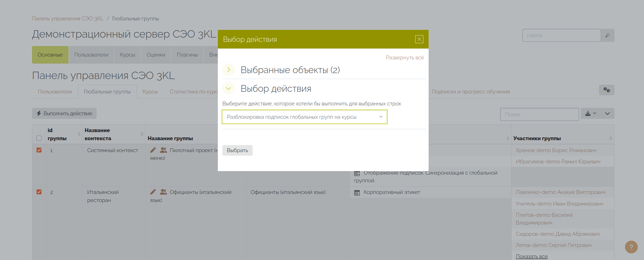The image size is (644, 260).
Task: Close the Выбор действия dialog
Action: (x=419, y=39)
